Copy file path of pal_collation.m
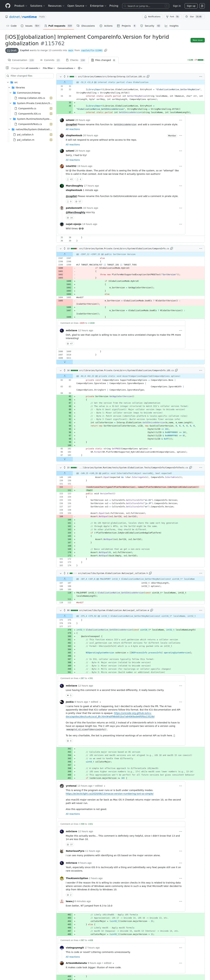210x980 pixels. coord(152,610)
